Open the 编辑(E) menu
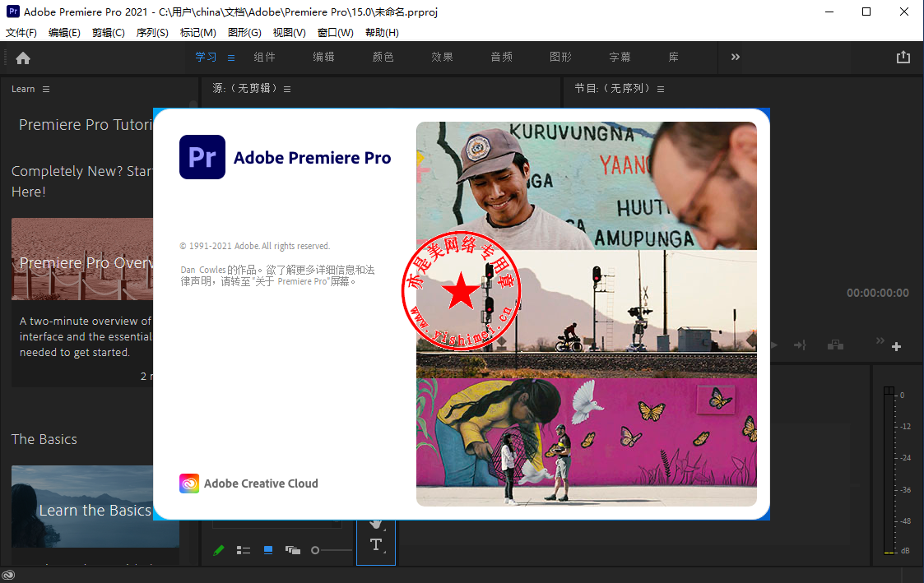Viewport: 924px width, 583px height. point(64,32)
